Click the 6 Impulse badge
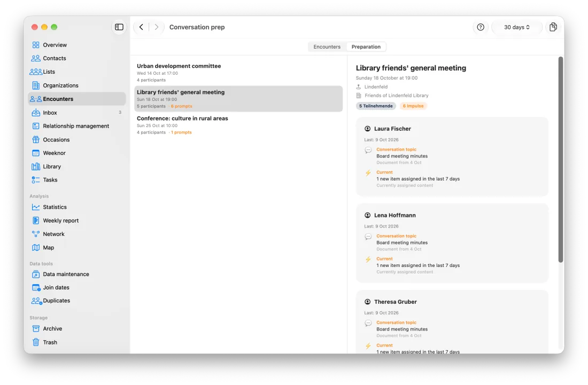The width and height of the screenshot is (588, 385). click(x=413, y=106)
